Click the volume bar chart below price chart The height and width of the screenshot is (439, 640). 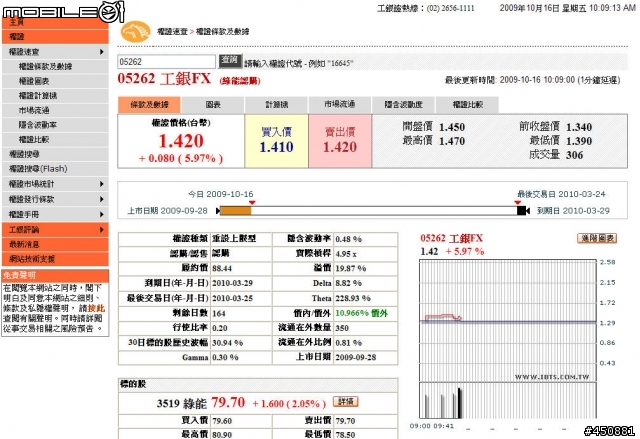click(508, 401)
